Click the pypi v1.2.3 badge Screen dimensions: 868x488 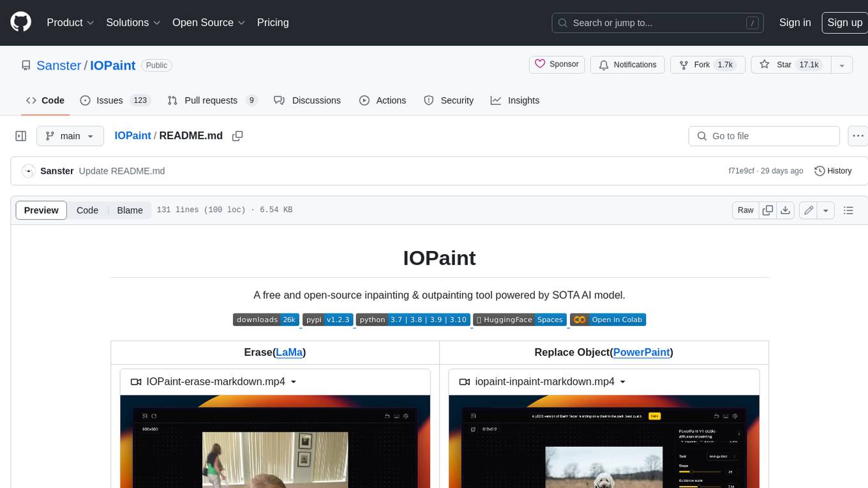(x=328, y=319)
